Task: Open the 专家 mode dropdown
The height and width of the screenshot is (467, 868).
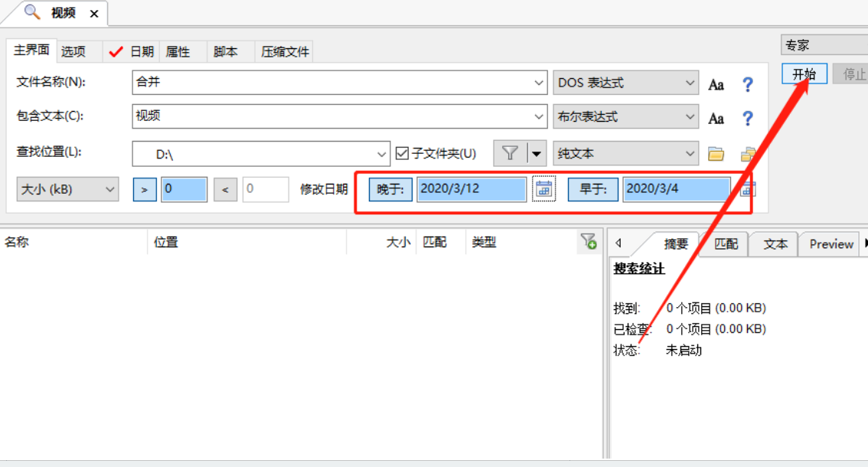Action: tap(824, 45)
